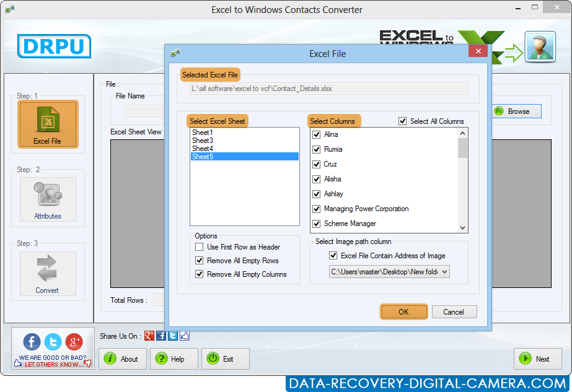
Task: Open the large Google Plus circle icon
Action: [x=74, y=342]
